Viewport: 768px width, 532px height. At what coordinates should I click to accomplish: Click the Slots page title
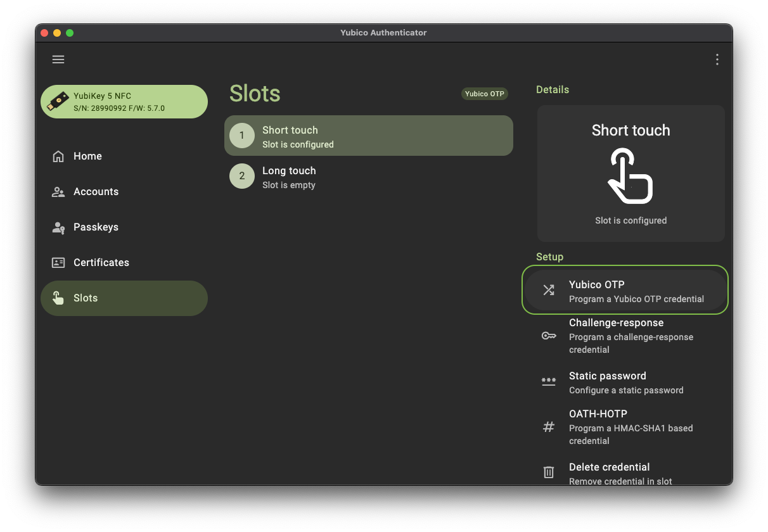(255, 94)
